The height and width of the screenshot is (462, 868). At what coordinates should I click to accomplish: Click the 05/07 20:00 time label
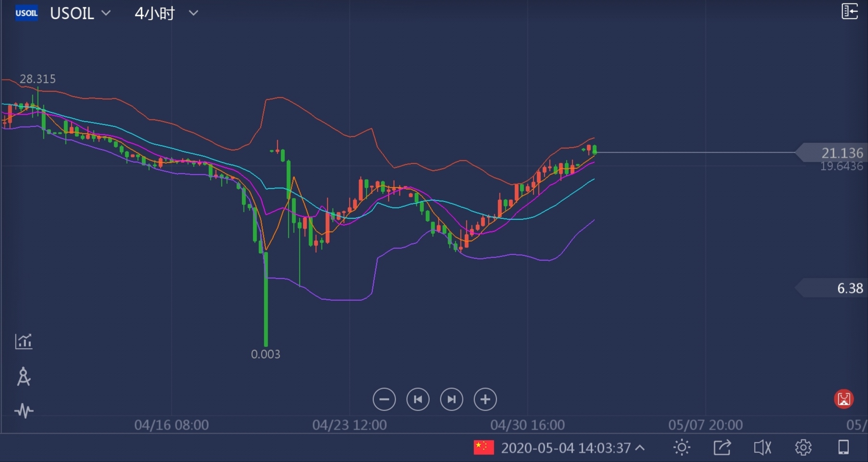pos(705,425)
